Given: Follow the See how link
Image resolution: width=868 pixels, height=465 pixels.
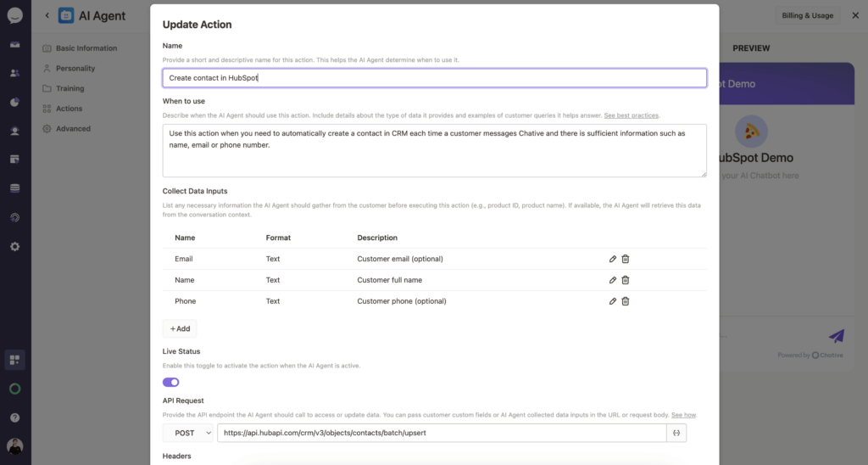Looking at the screenshot, I should tap(684, 415).
